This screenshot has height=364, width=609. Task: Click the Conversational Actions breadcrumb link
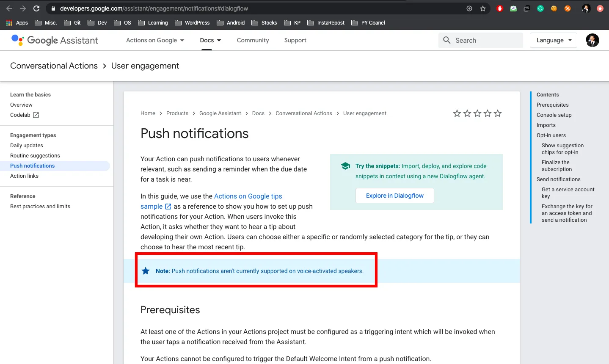[x=304, y=113]
